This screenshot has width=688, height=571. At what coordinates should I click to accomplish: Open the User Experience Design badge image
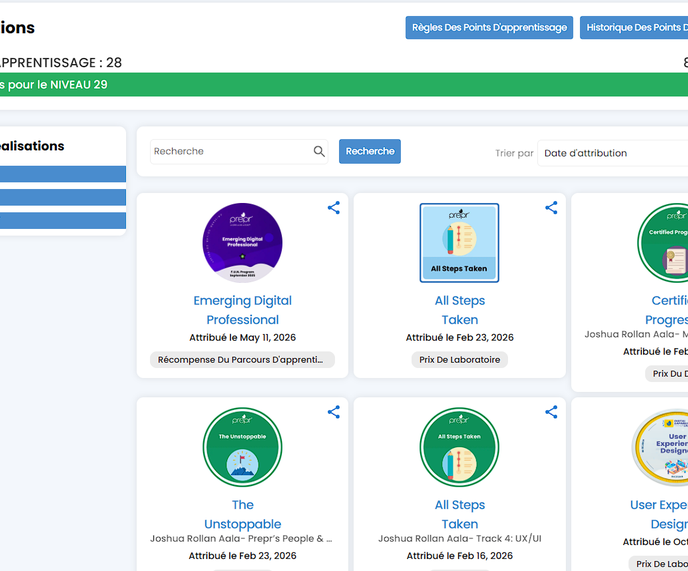(x=660, y=447)
